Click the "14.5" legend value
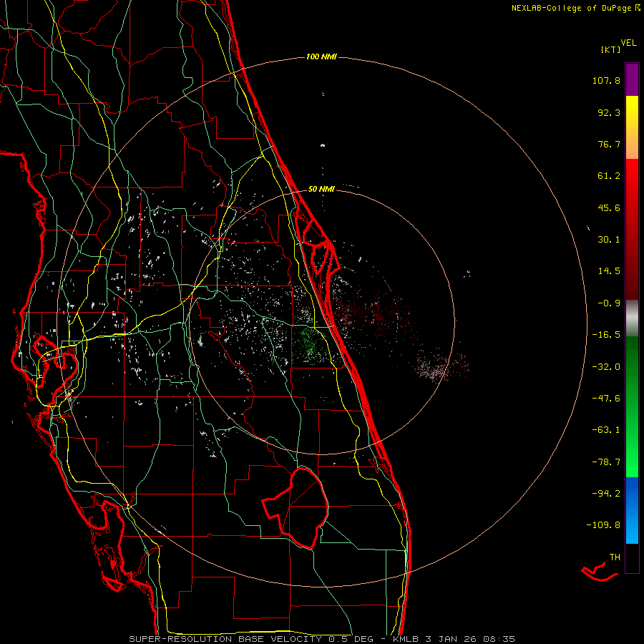 click(x=609, y=271)
